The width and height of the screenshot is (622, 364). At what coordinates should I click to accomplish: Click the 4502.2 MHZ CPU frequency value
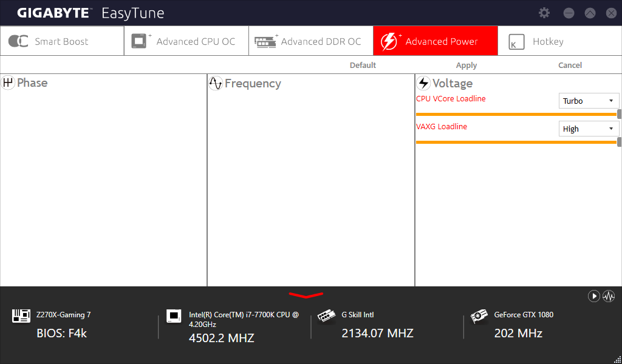click(x=221, y=338)
